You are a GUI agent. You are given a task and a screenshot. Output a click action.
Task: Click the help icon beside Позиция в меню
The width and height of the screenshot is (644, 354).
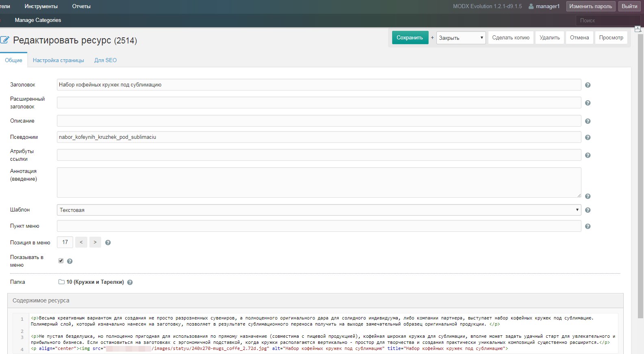pyautogui.click(x=108, y=243)
